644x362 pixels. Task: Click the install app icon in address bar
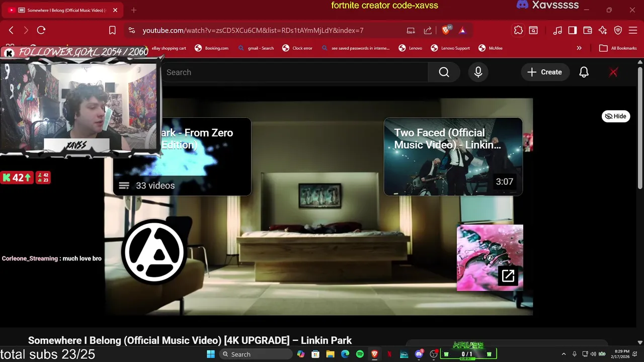click(411, 30)
